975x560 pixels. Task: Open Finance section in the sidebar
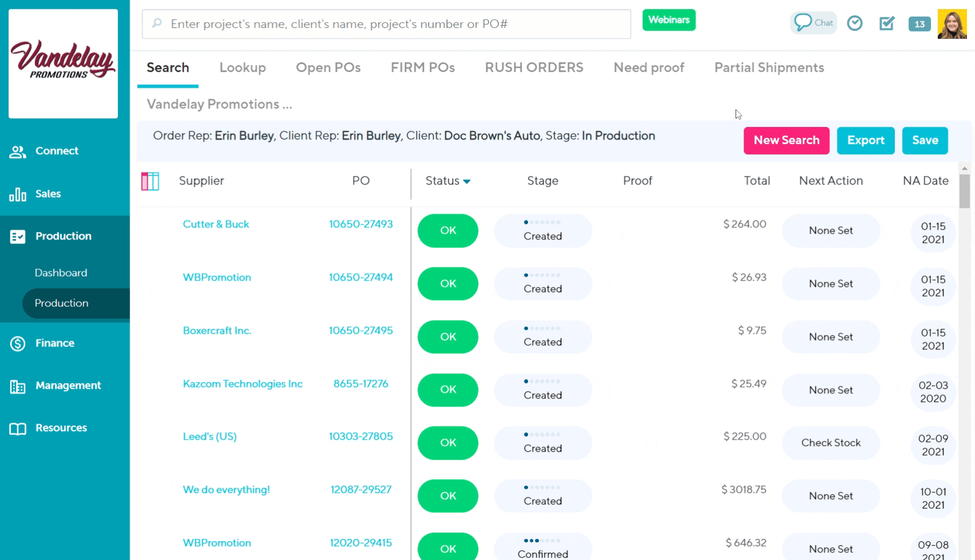(x=54, y=343)
